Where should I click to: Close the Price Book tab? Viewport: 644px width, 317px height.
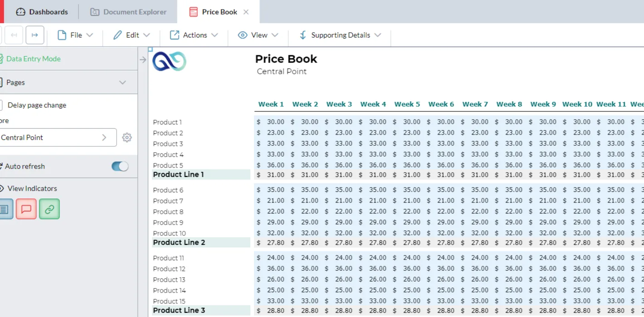point(246,12)
